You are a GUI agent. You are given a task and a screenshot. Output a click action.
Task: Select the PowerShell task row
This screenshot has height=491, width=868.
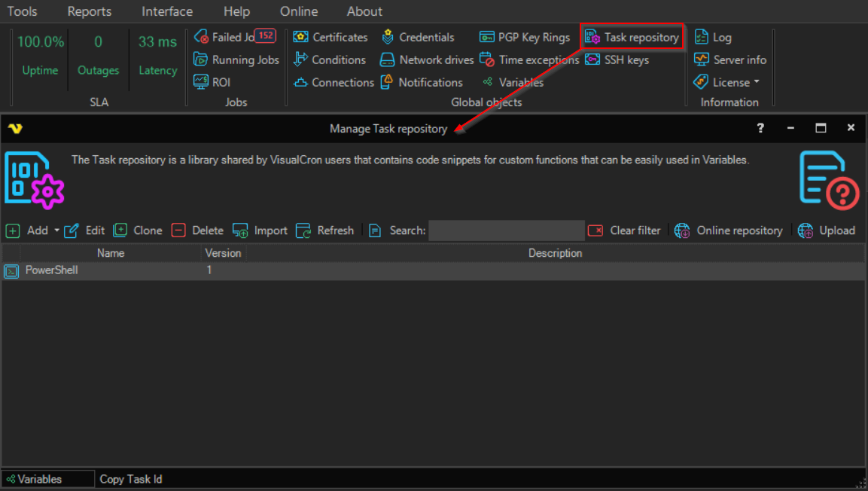(51, 270)
